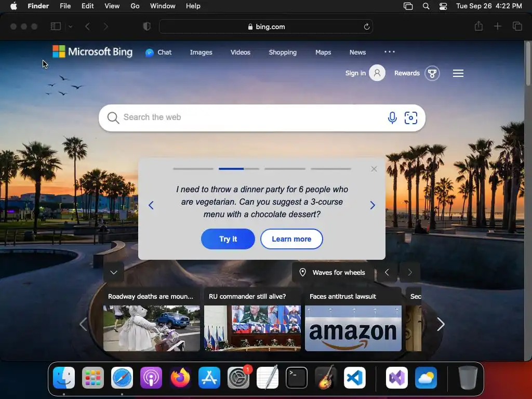Image resolution: width=532 pixels, height=399 pixels.
Task: Click the Safari Share icon
Action: (478, 26)
